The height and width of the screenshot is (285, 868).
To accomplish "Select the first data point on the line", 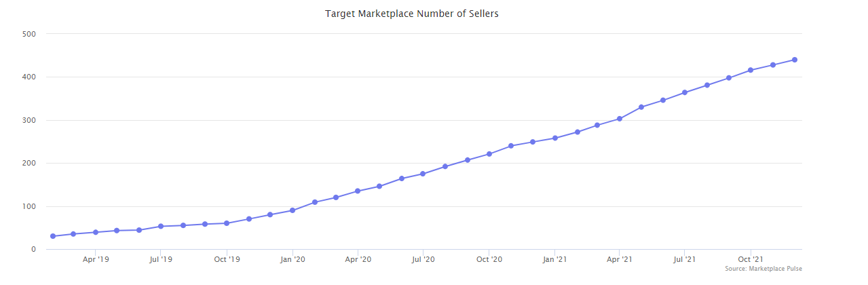I will tap(53, 236).
